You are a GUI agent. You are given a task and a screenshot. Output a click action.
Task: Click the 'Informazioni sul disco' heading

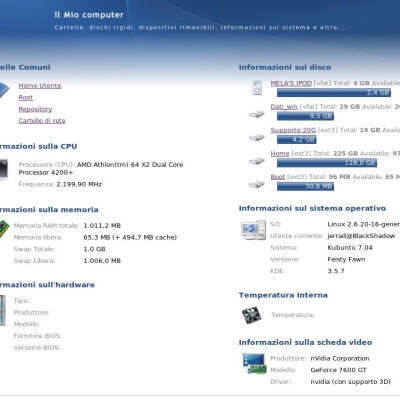click(285, 67)
